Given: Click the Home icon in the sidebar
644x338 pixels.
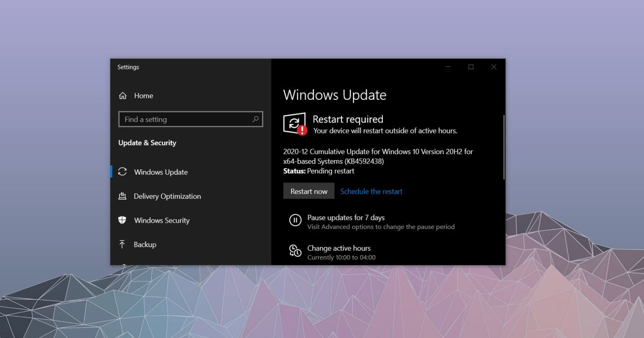Looking at the screenshot, I should click(x=122, y=96).
